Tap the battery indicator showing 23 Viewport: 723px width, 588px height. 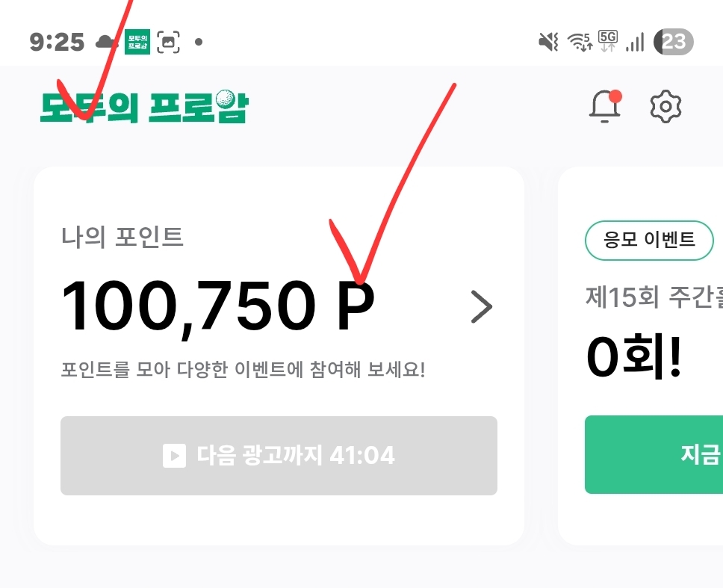pyautogui.click(x=673, y=42)
